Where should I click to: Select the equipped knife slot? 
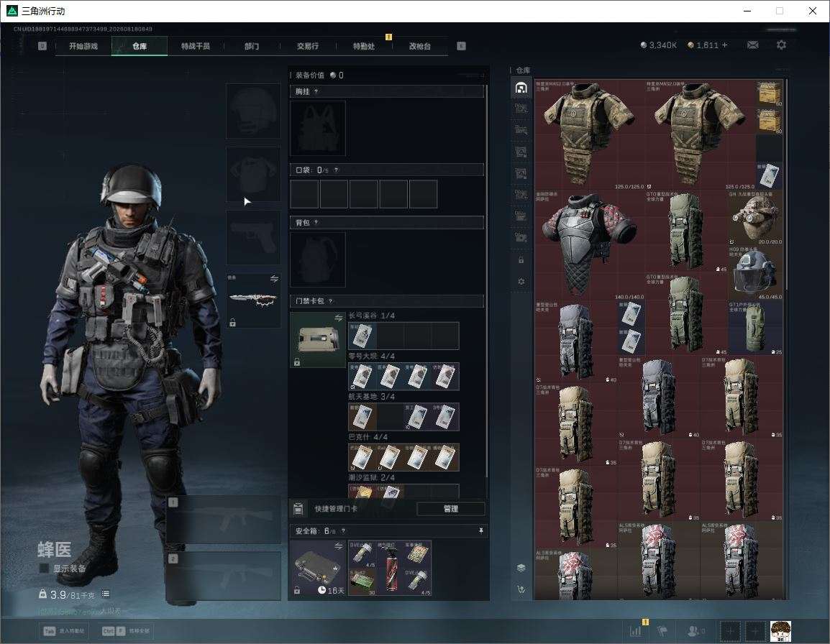[x=253, y=300]
